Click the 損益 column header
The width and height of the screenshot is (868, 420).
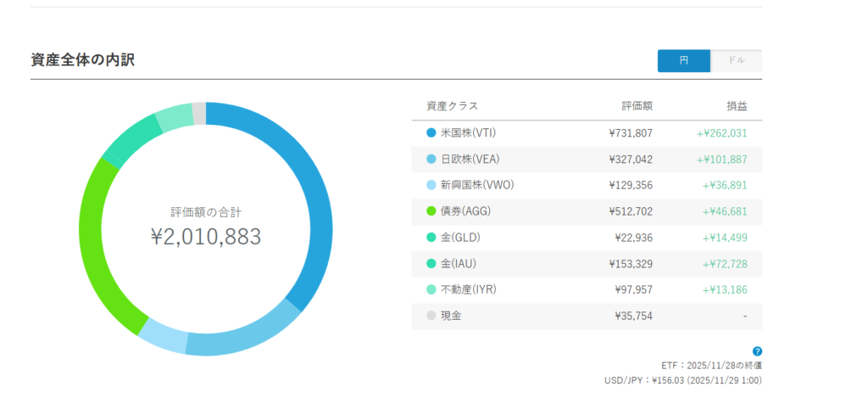tap(737, 106)
